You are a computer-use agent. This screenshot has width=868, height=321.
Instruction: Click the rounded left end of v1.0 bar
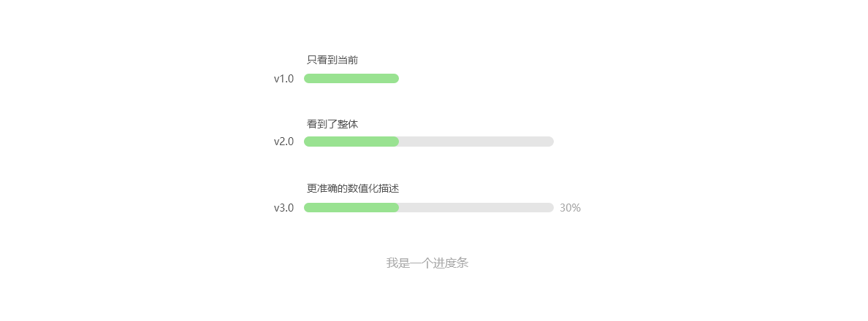coord(308,79)
